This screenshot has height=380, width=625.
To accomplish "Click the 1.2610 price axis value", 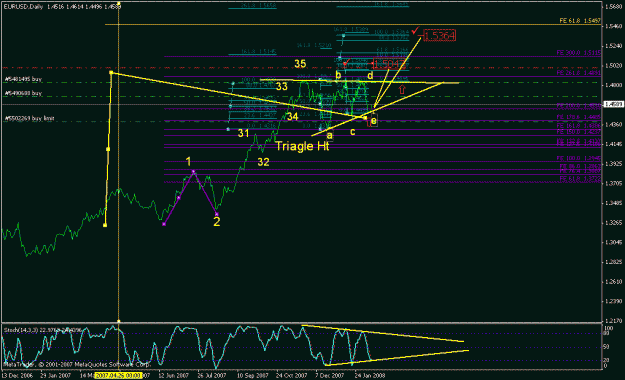I will 613,282.
